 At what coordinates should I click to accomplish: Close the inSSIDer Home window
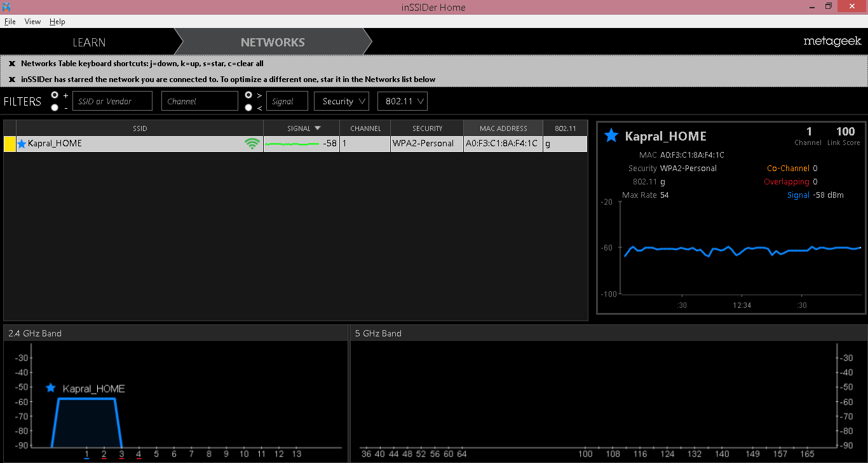tap(851, 6)
